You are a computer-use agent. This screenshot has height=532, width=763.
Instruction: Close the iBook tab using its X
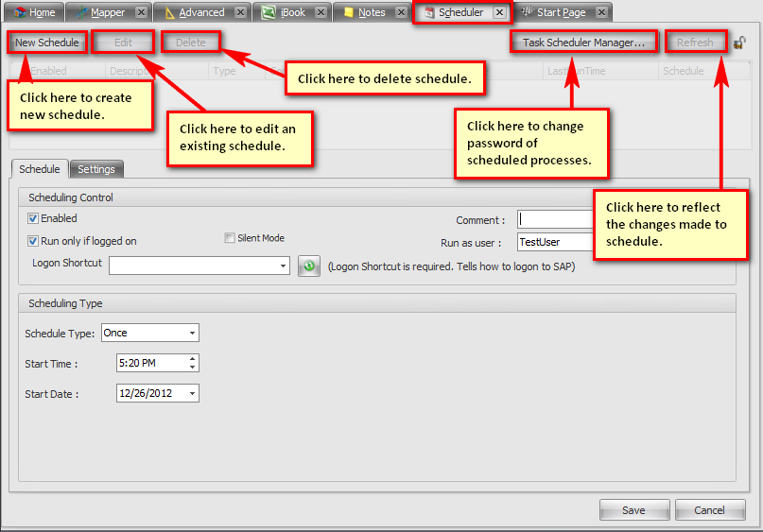tap(321, 12)
